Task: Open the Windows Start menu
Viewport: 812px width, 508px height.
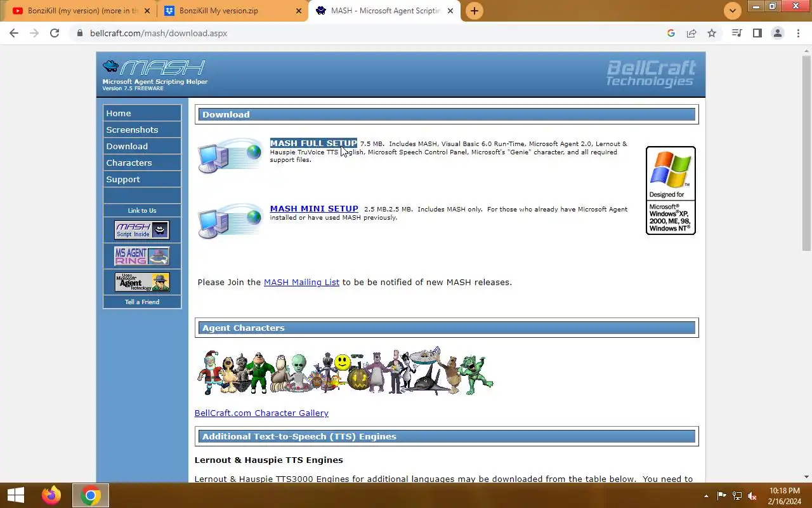Action: click(15, 495)
